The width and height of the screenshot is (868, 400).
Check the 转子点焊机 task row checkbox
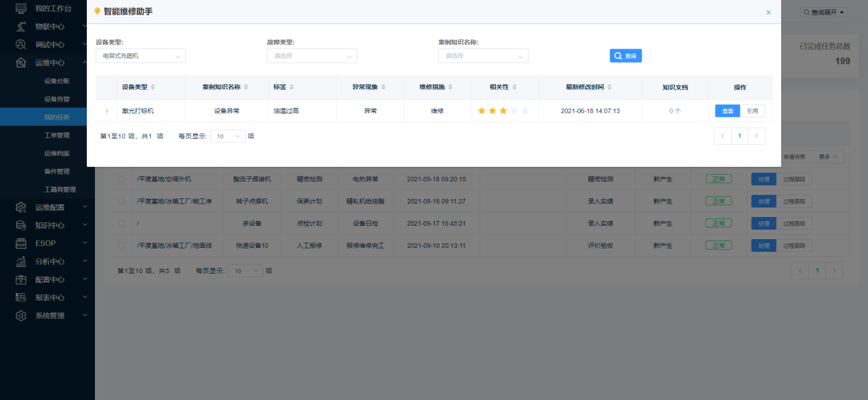(x=122, y=201)
